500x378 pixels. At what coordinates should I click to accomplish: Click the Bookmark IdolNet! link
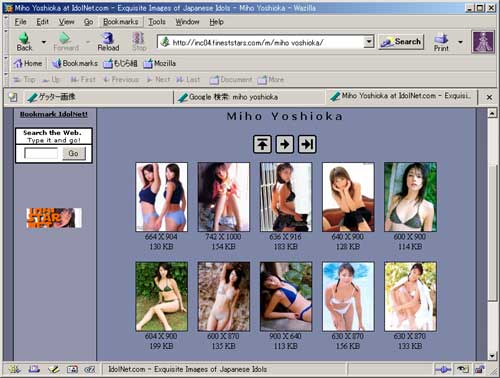pyautogui.click(x=54, y=114)
